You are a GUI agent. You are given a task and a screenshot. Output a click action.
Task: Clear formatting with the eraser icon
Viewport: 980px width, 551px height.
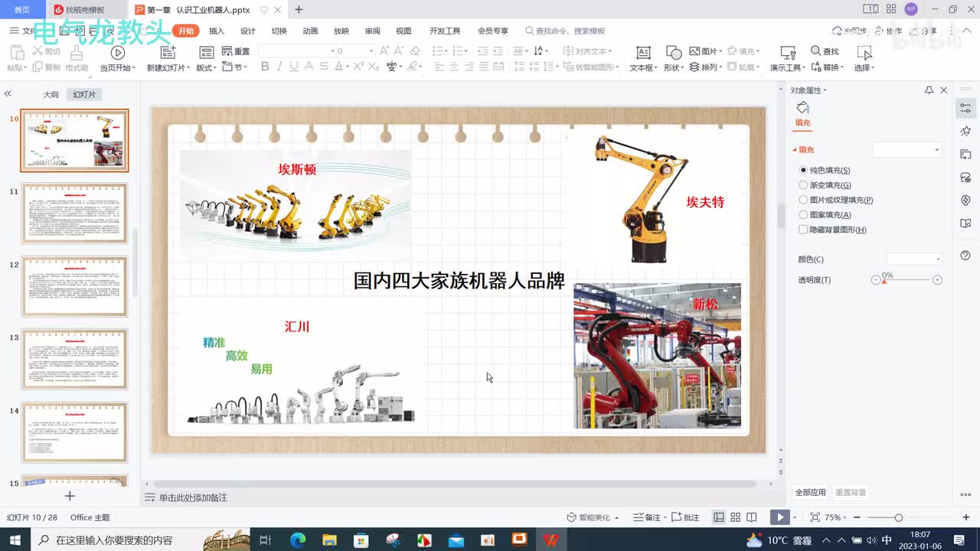click(415, 51)
